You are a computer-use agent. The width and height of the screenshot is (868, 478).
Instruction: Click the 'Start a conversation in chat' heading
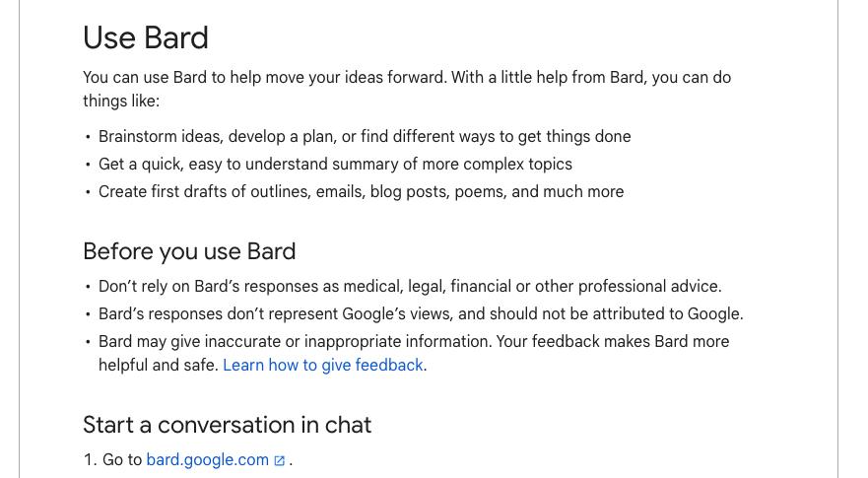(227, 425)
